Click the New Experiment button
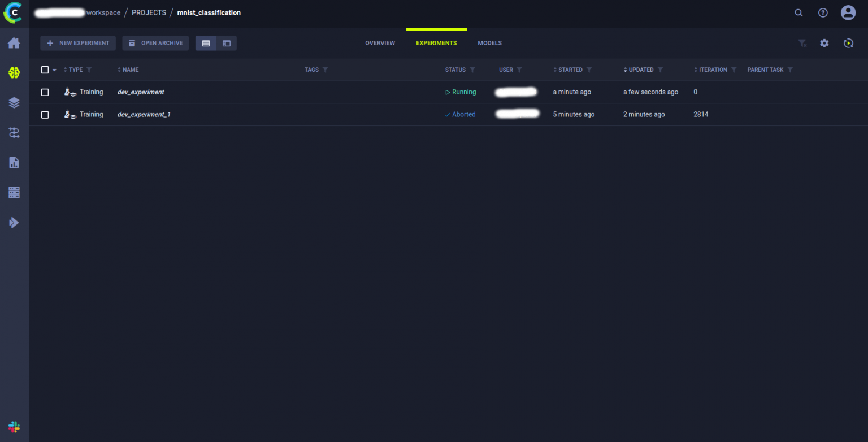868x442 pixels. click(x=78, y=43)
